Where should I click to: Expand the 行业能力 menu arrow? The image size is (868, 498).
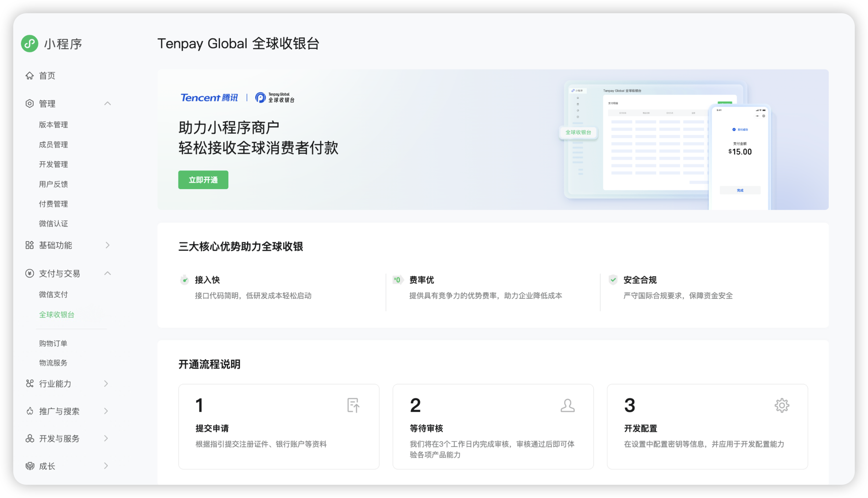[106, 383]
